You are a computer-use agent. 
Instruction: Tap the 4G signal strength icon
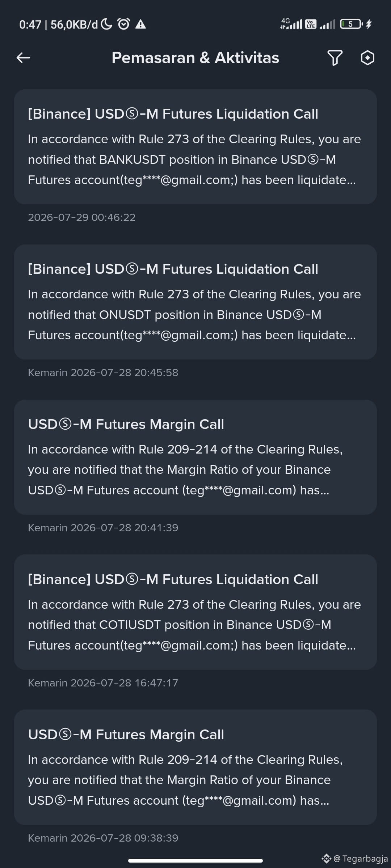click(291, 24)
